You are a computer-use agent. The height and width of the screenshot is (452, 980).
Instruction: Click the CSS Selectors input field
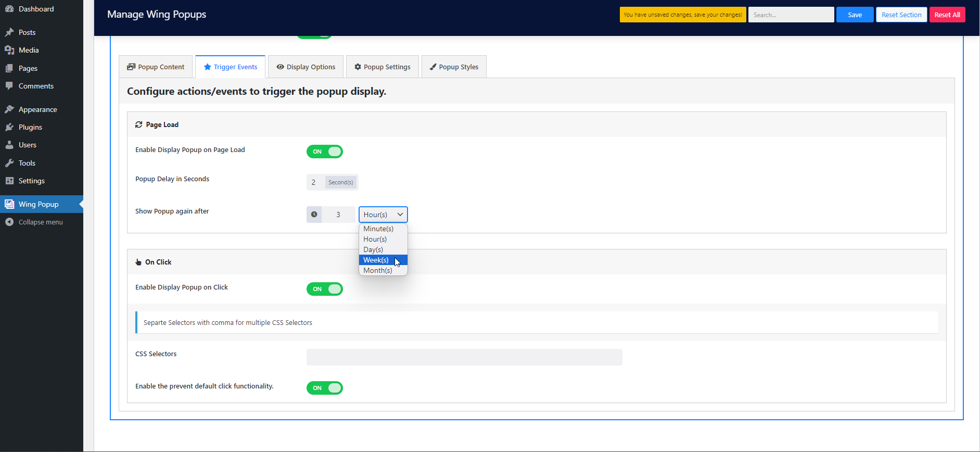pos(464,357)
